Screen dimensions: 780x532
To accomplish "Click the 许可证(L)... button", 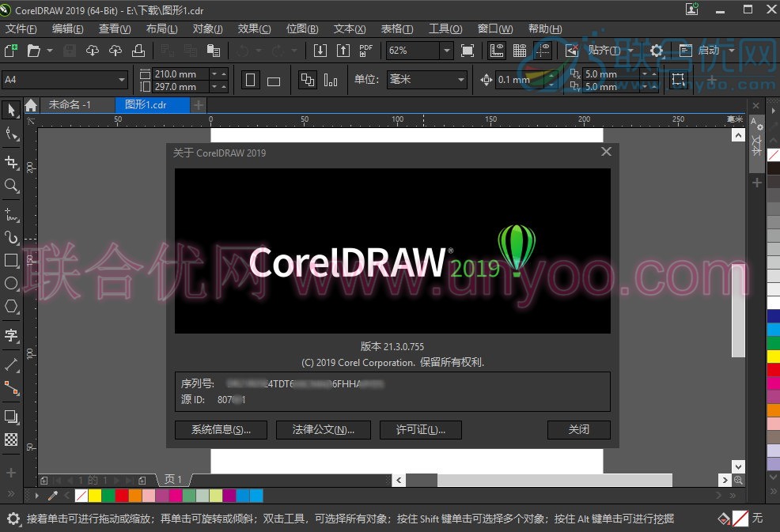I will [420, 429].
